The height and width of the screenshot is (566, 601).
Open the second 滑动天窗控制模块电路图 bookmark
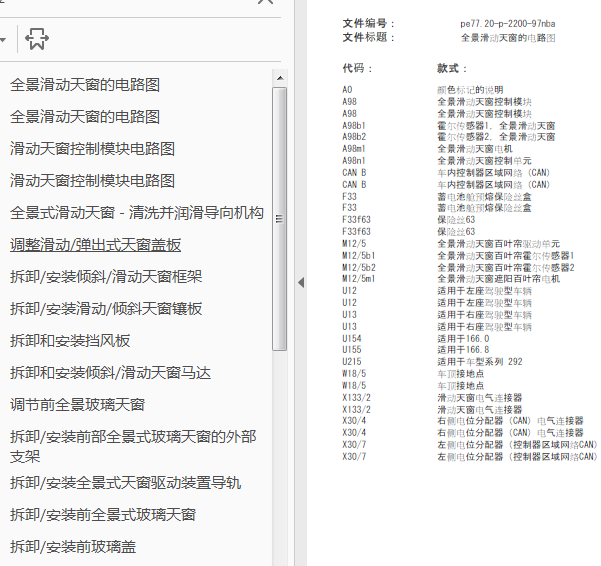(92, 181)
